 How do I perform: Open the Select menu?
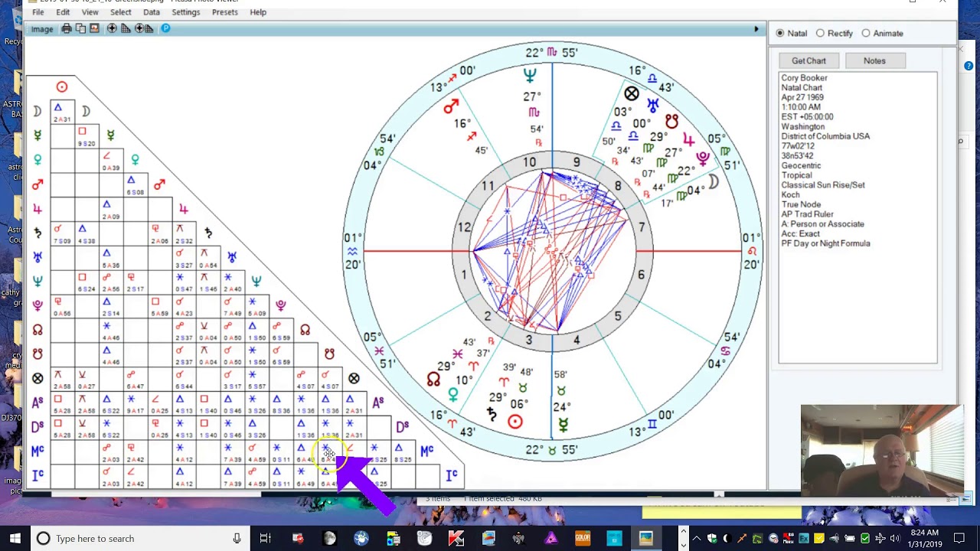pos(120,12)
